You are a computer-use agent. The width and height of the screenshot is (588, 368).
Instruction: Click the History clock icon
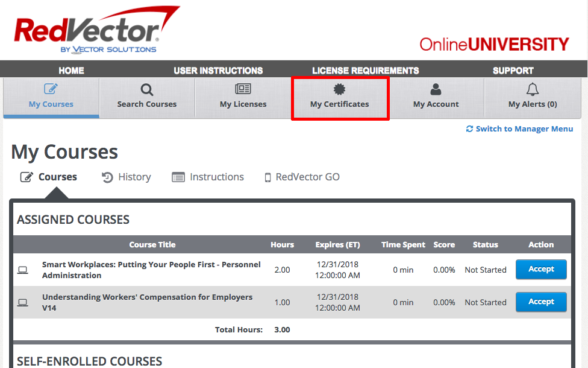pyautogui.click(x=106, y=176)
